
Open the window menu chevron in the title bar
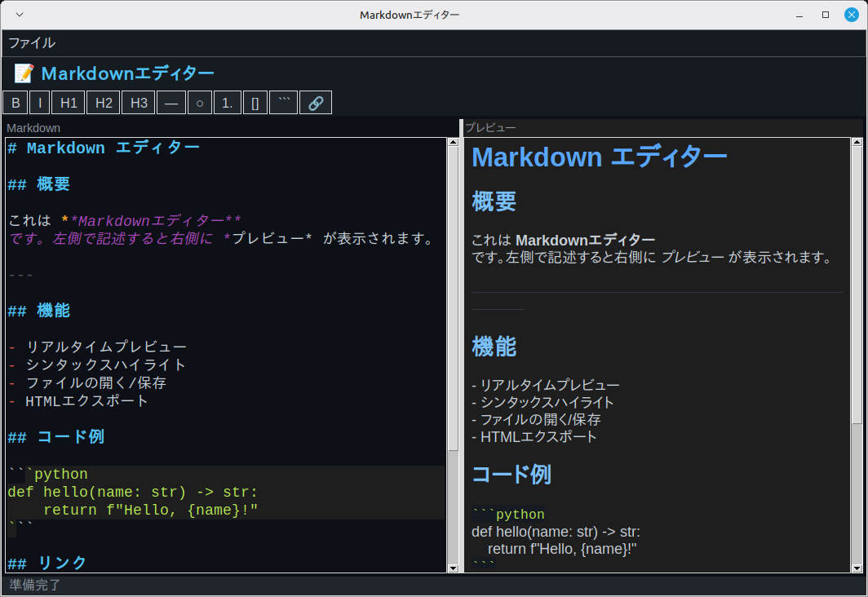pos(20,15)
